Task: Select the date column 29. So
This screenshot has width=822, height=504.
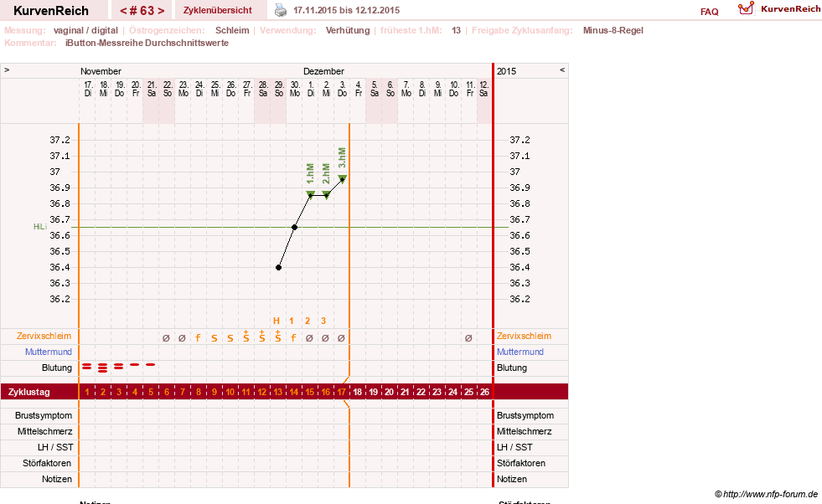Action: 279,89
